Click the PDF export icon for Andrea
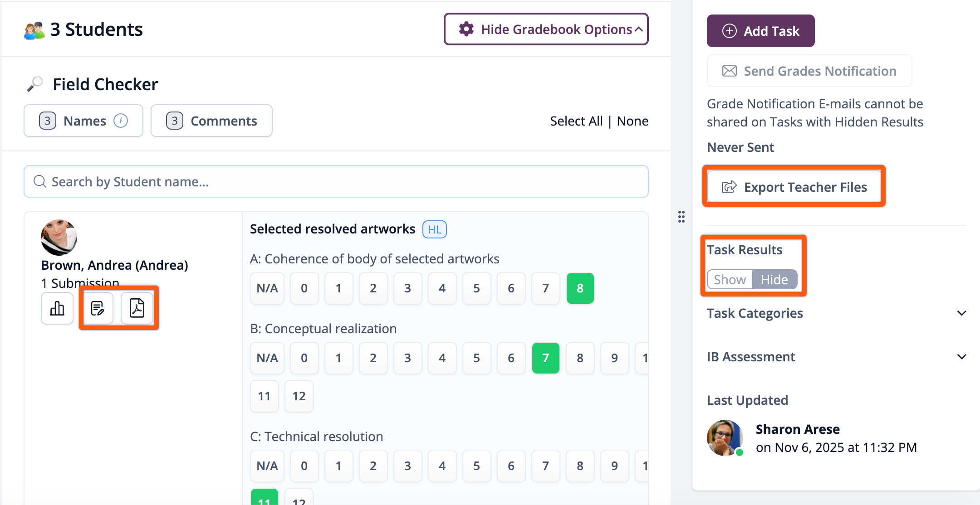 pyautogui.click(x=137, y=308)
